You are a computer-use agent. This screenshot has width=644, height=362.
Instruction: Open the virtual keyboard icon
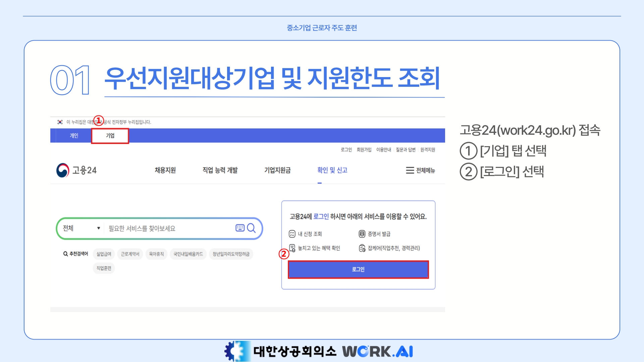click(240, 228)
